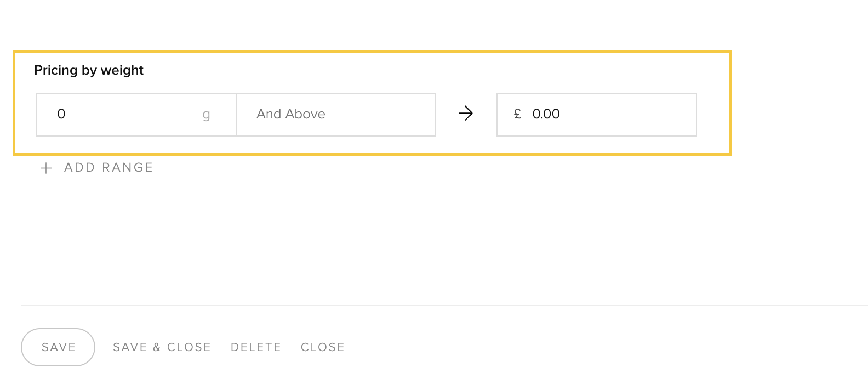Click the pound currency symbol

pyautogui.click(x=517, y=114)
